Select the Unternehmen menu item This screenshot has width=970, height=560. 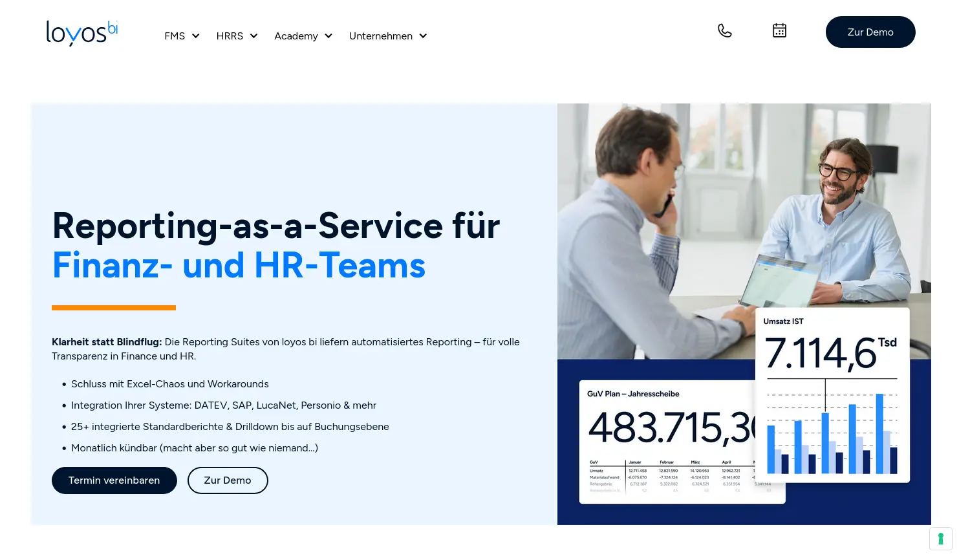point(381,36)
